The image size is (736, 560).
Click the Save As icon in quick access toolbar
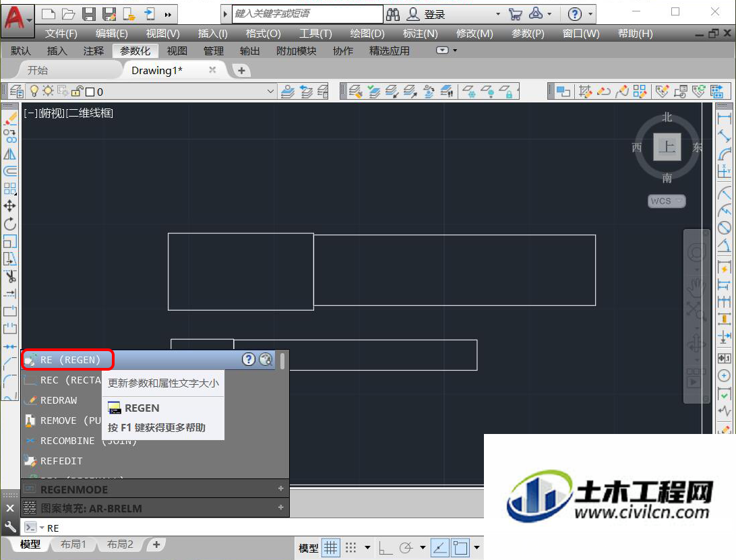[x=109, y=14]
